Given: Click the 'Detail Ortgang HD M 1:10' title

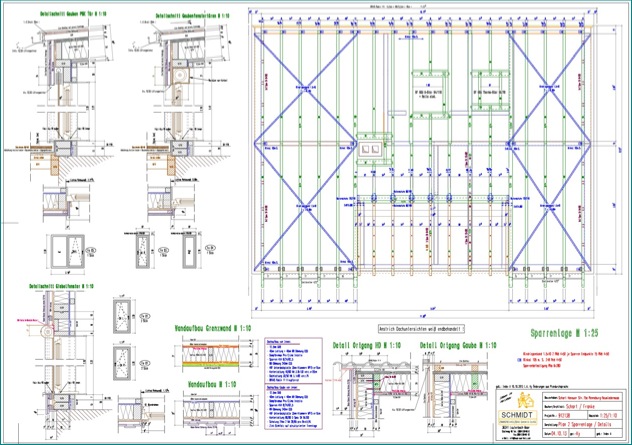Looking at the screenshot, I should tap(367, 345).
